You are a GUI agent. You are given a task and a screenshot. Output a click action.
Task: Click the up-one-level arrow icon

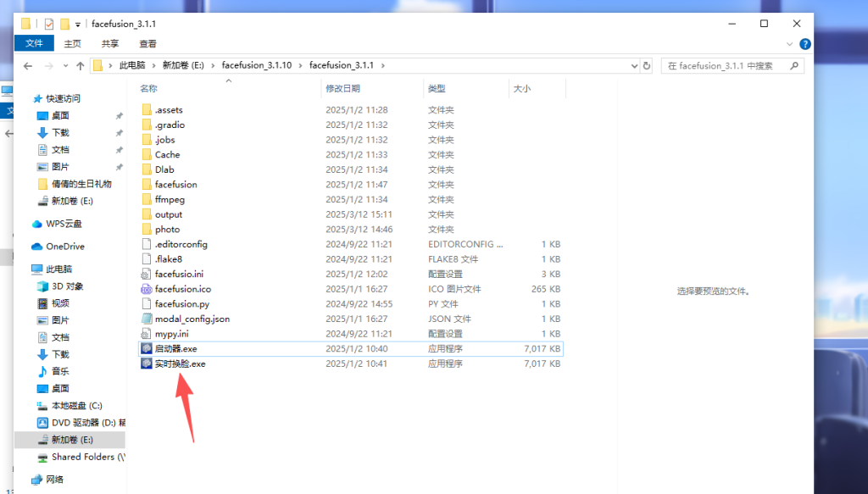click(81, 65)
